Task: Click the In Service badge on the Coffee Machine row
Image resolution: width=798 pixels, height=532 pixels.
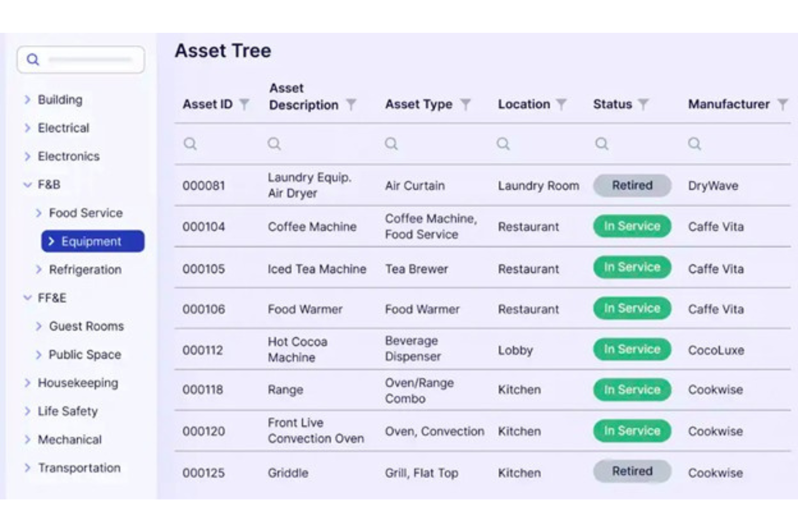Action: (x=631, y=226)
